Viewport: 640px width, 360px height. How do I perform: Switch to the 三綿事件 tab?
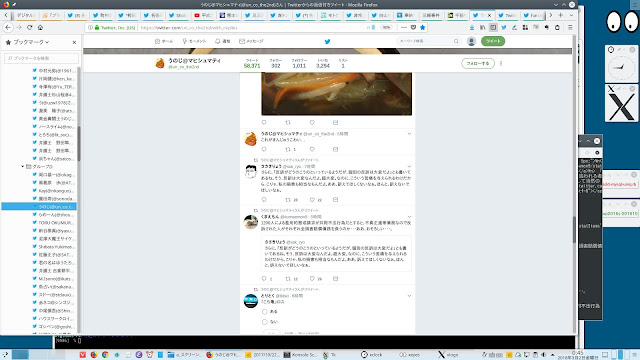pos(431,15)
